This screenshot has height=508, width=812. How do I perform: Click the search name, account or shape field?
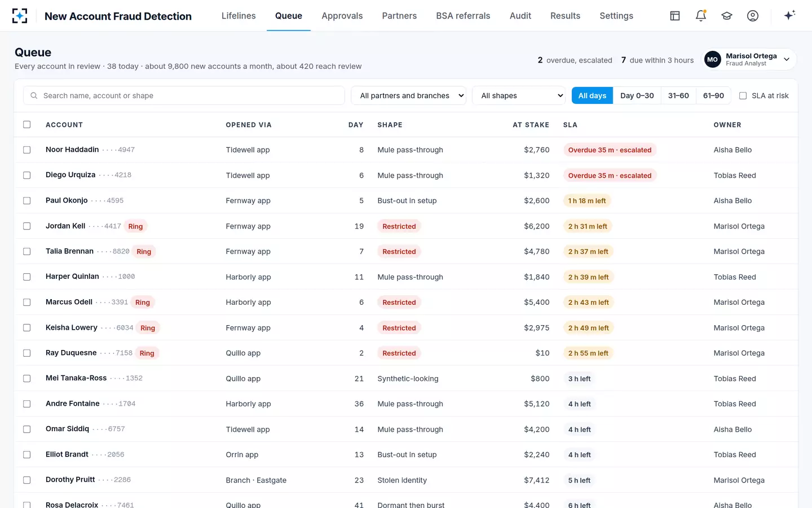[x=184, y=95]
